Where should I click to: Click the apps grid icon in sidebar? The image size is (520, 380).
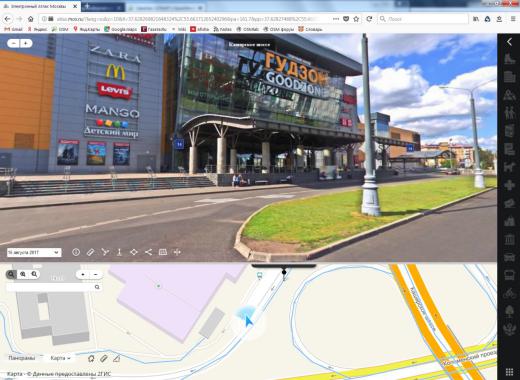[509, 371]
